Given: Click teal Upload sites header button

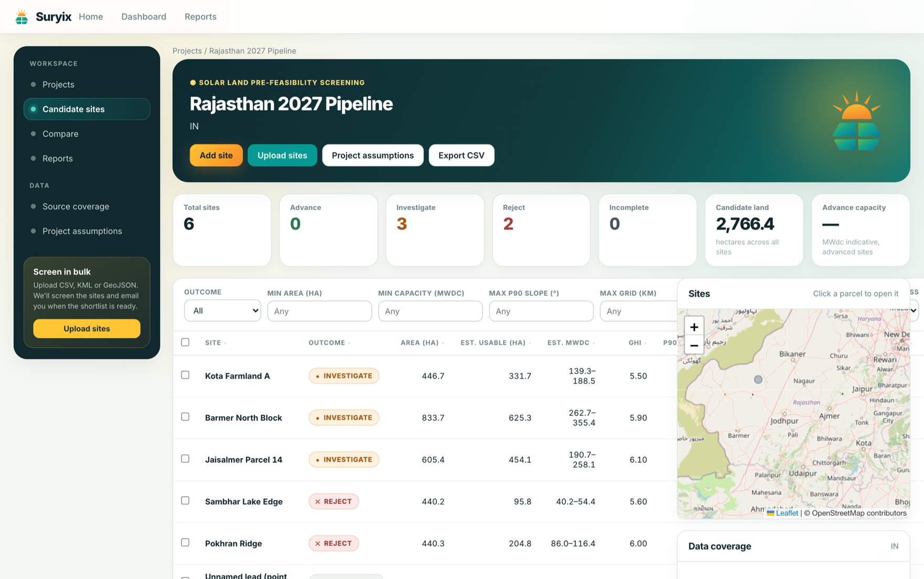Looking at the screenshot, I should pos(282,156).
